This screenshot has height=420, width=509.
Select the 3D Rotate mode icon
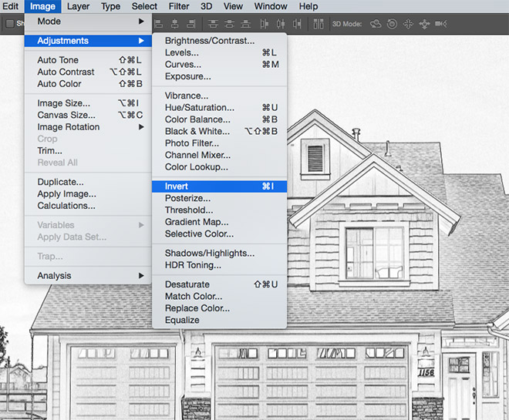[376, 24]
